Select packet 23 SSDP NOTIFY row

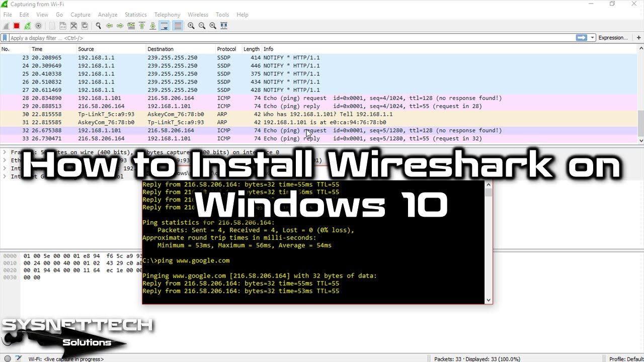coord(319,58)
